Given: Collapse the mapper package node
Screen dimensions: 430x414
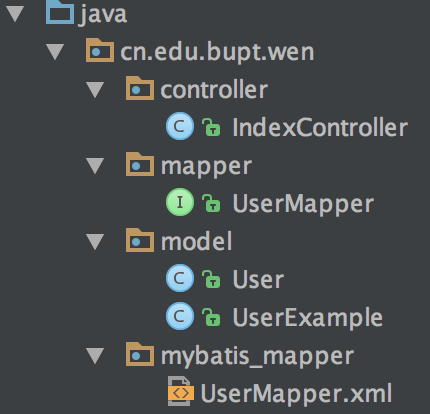Looking at the screenshot, I should pos(95,166).
